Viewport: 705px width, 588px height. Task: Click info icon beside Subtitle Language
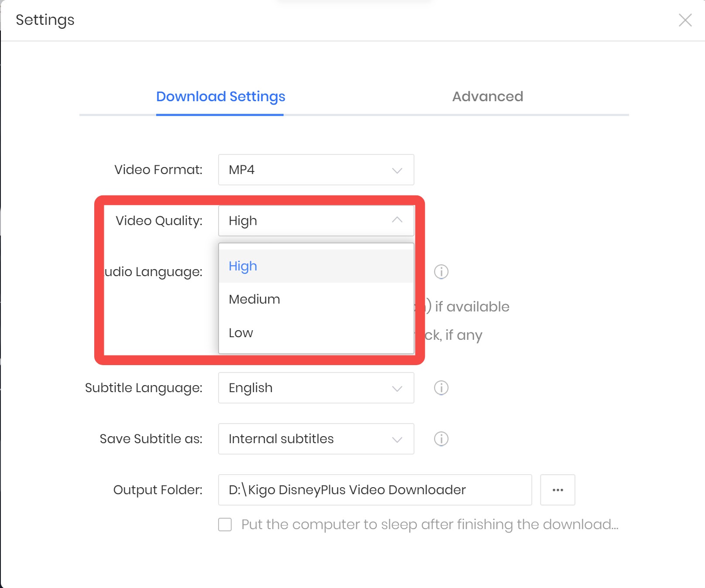point(441,388)
